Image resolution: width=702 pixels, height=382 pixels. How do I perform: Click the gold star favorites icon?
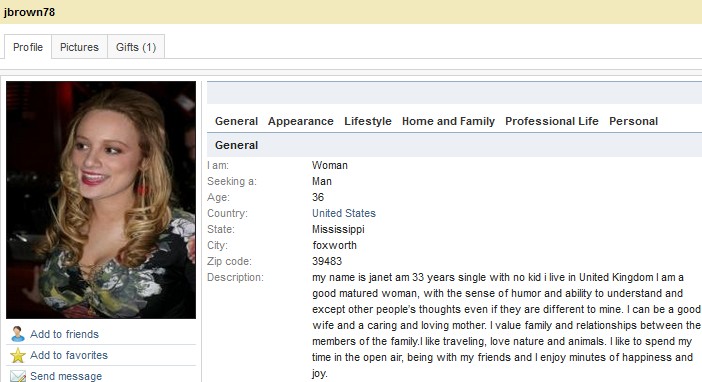pyautogui.click(x=18, y=355)
